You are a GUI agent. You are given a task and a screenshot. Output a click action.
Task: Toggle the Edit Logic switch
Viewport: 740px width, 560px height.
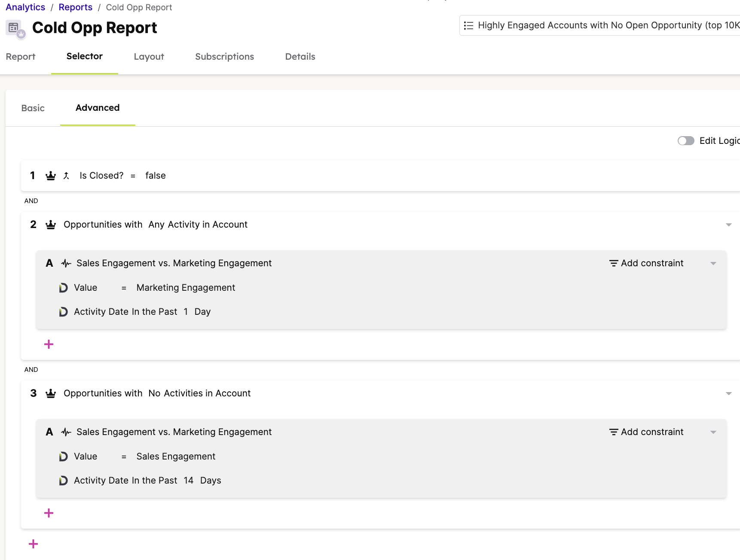686,141
